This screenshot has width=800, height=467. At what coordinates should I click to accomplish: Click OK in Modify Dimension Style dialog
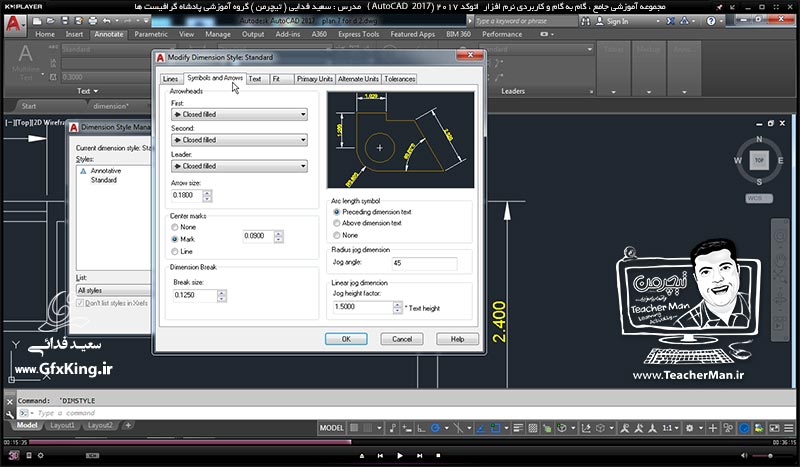[x=346, y=339]
